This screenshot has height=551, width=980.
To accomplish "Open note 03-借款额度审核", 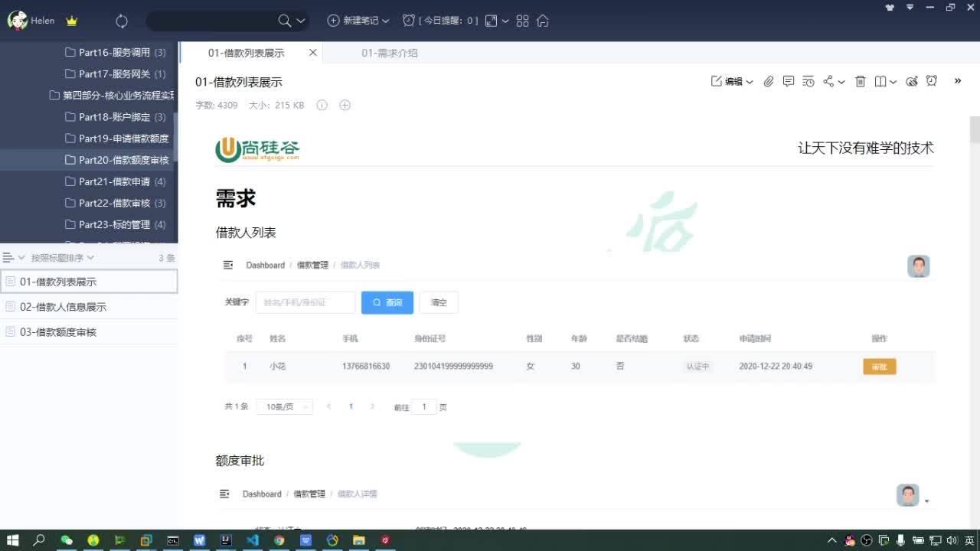I will coord(89,332).
